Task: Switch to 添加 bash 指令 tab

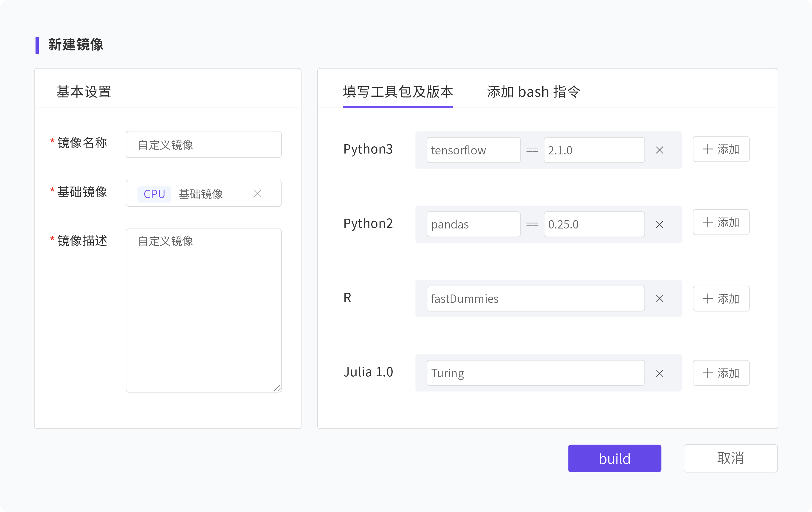Action: coord(534,92)
